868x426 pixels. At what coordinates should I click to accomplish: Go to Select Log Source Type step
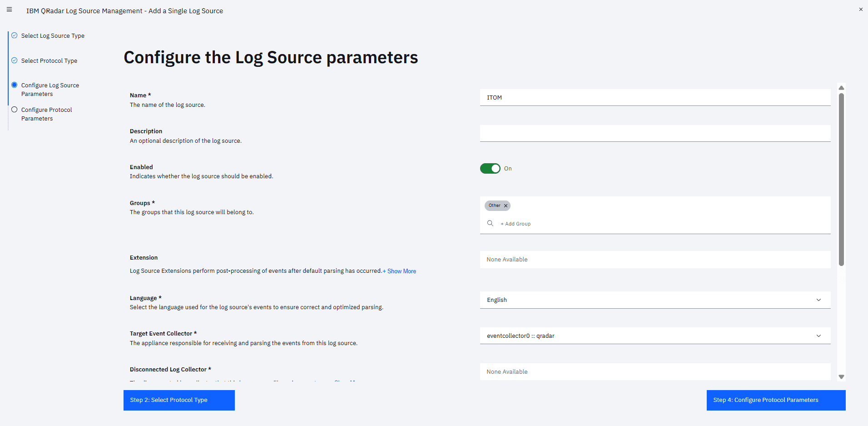coord(53,36)
